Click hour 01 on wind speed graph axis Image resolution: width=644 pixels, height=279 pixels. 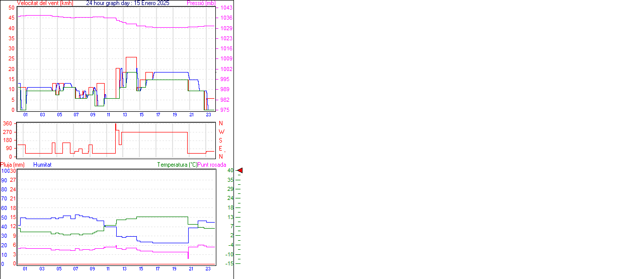(25, 115)
